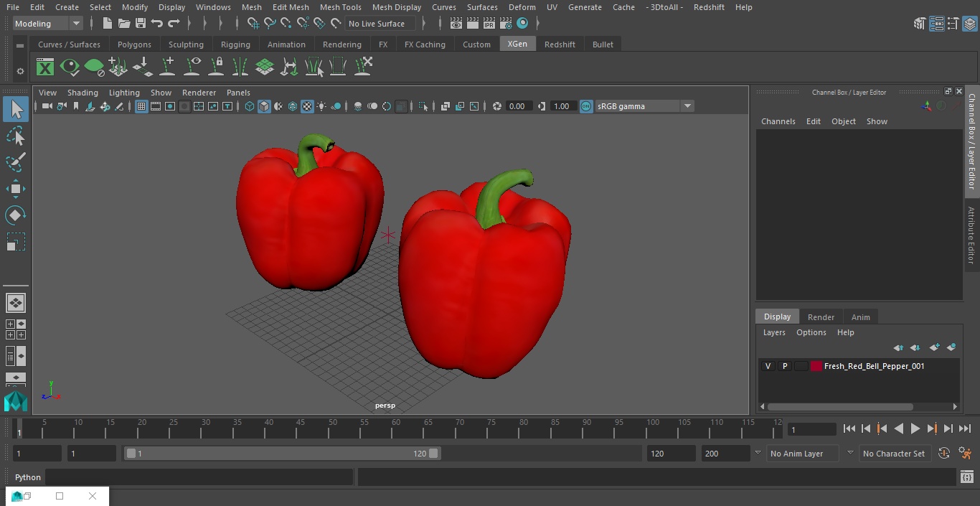Select the Fresh_Red_Bell_Pepper_001 layer name
This screenshot has width=980, height=506.
click(874, 366)
